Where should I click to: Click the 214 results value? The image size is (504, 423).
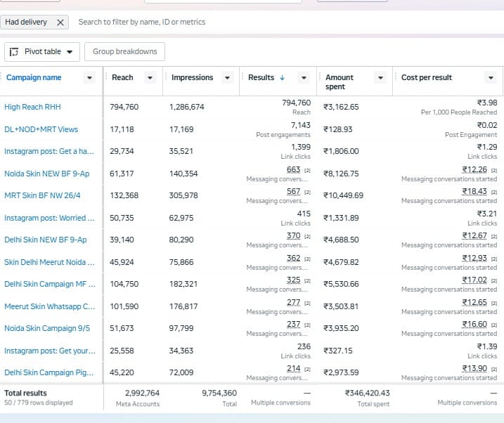click(293, 369)
